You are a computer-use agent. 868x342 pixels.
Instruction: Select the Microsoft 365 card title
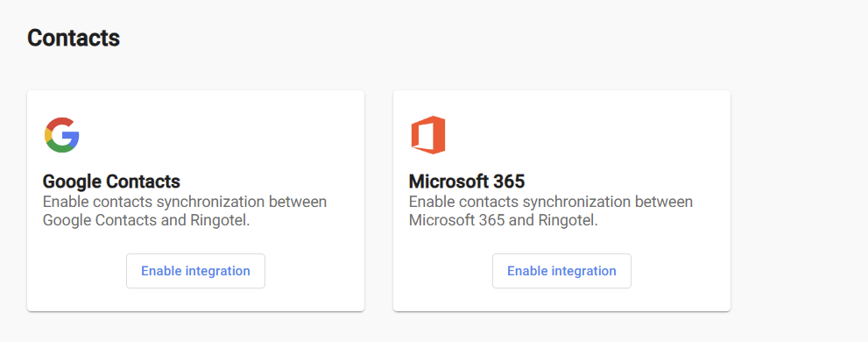pos(467,182)
